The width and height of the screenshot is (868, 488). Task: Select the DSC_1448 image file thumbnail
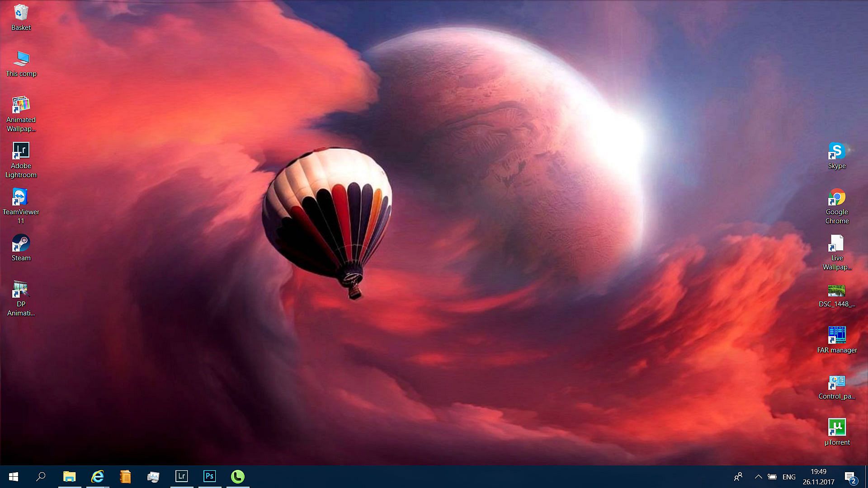(837, 290)
